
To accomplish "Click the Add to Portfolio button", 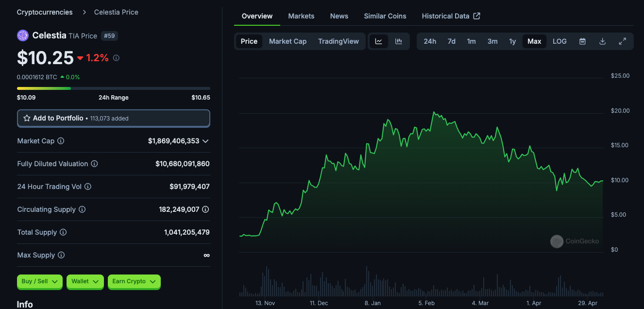I will (114, 118).
